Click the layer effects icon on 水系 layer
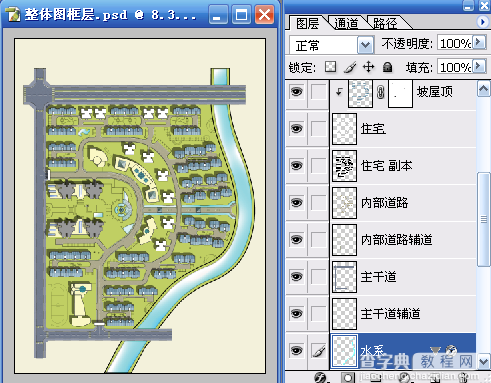Image resolution: width=491 pixels, height=383 pixels. point(451,350)
